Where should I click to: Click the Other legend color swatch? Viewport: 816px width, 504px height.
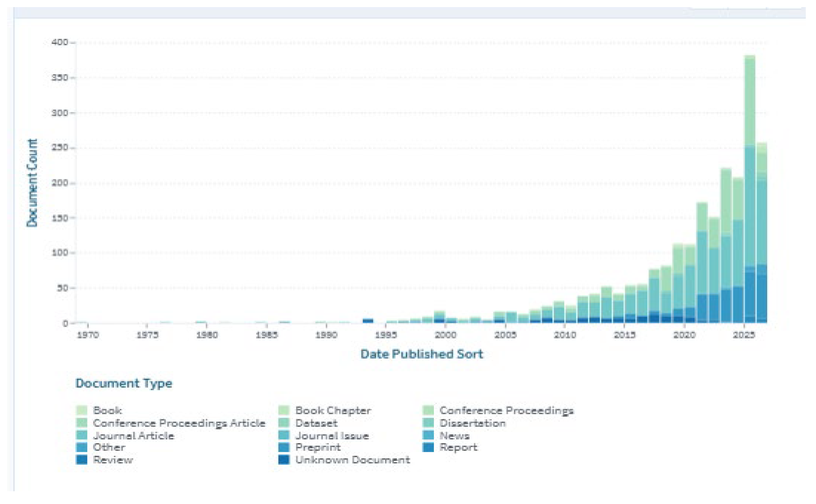tap(81, 447)
